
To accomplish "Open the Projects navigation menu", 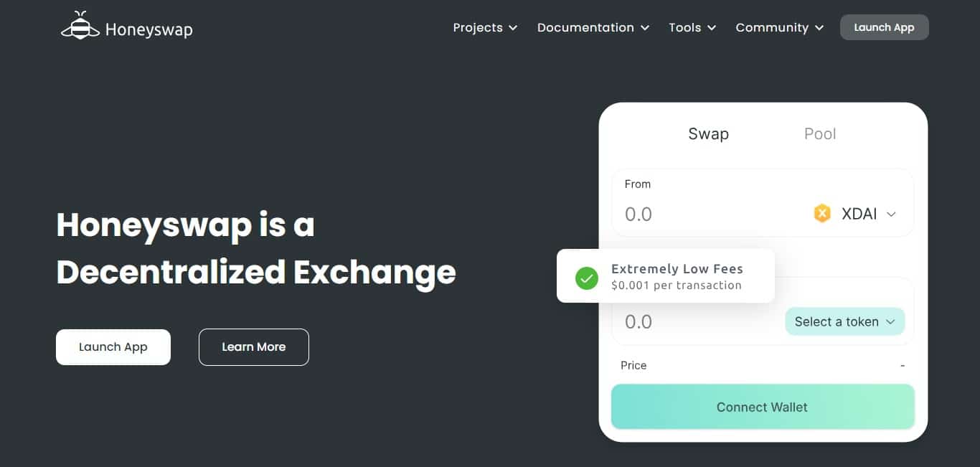I will point(478,27).
